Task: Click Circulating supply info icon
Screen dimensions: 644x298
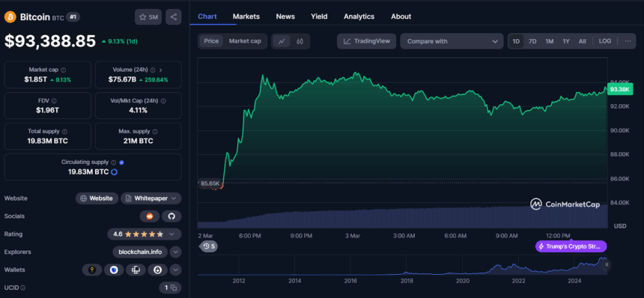Action: pyautogui.click(x=113, y=162)
